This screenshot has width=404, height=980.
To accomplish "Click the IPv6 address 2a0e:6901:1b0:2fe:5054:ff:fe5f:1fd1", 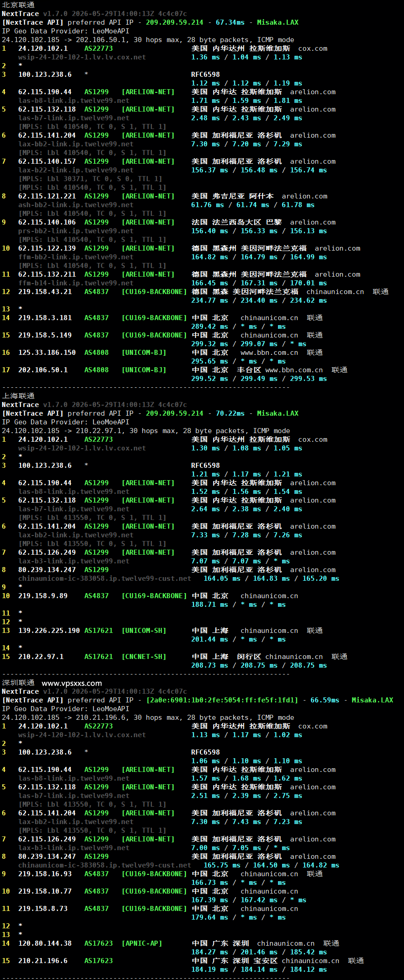I will point(222,700).
